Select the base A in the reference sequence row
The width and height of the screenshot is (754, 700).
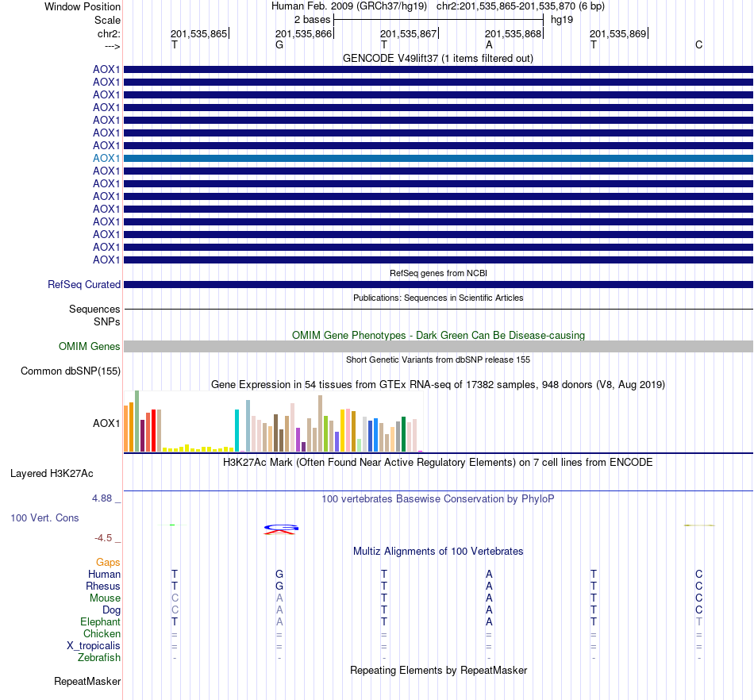[x=489, y=44]
